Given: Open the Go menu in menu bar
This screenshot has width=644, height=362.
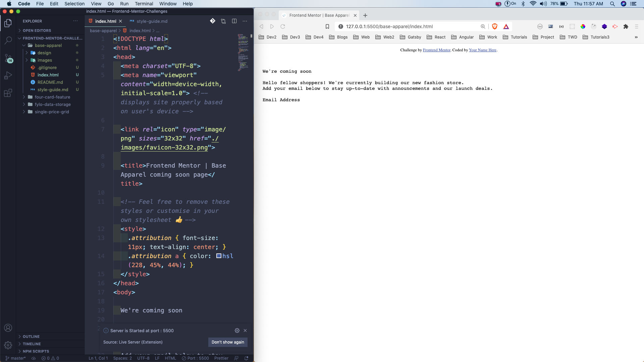Looking at the screenshot, I should point(111,4).
